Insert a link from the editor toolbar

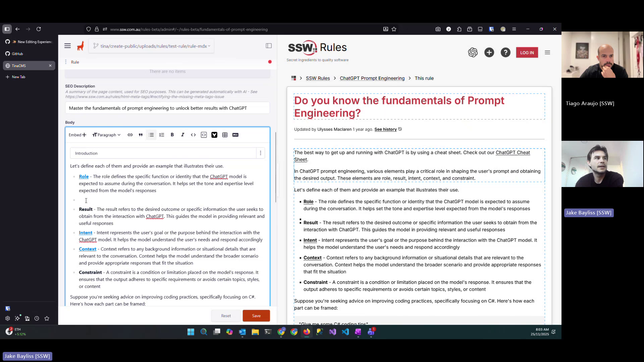130,135
